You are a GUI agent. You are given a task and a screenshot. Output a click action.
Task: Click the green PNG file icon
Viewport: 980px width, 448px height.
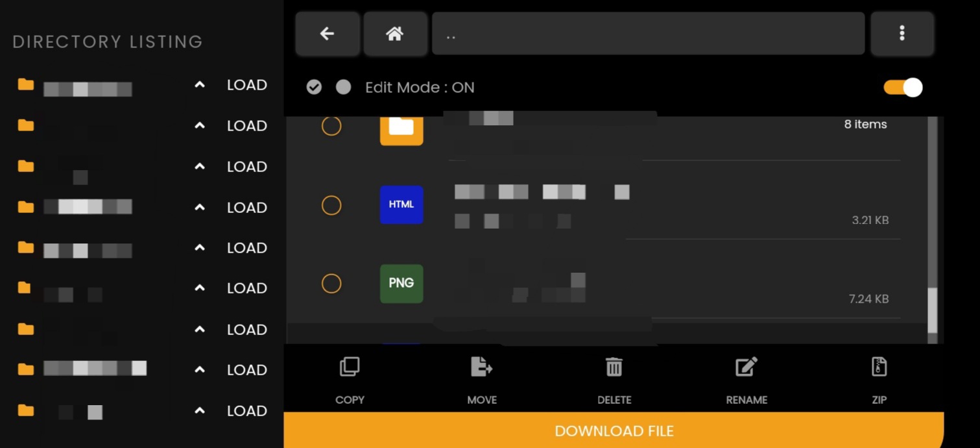401,284
